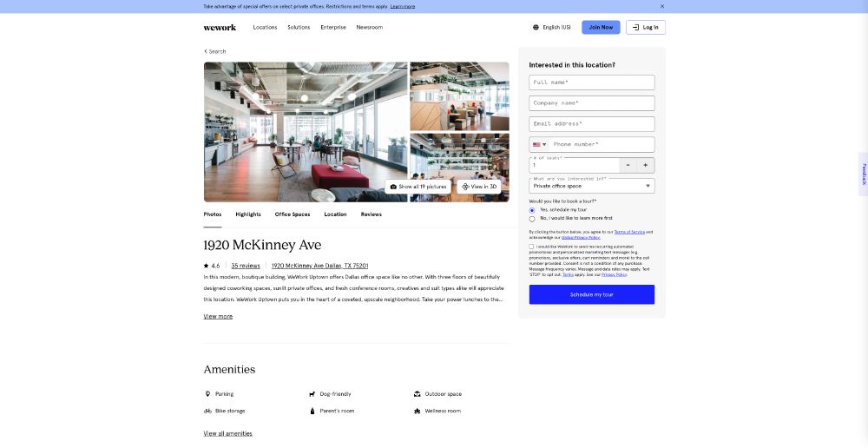Click the Outdoor space amenity icon
This screenshot has width=868, height=448.
(418, 394)
